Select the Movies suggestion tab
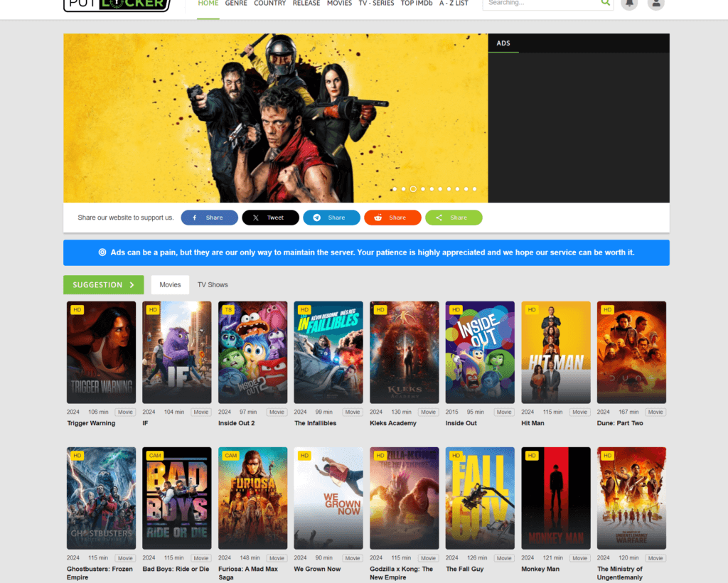 (170, 284)
